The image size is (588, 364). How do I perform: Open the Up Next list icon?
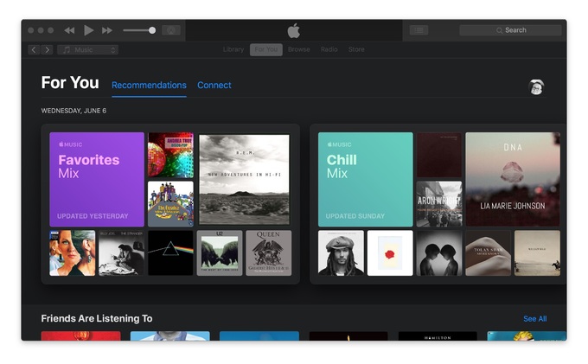419,30
